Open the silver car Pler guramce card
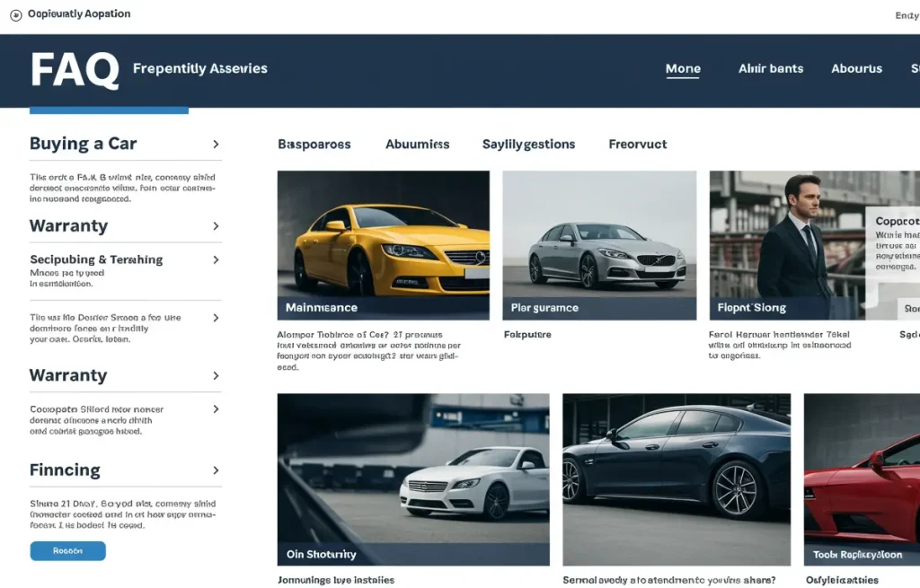 [598, 245]
